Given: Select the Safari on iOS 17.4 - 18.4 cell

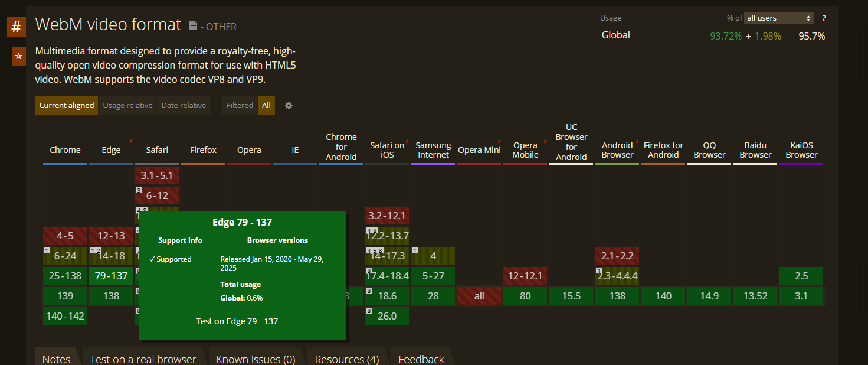Looking at the screenshot, I should point(387,276).
